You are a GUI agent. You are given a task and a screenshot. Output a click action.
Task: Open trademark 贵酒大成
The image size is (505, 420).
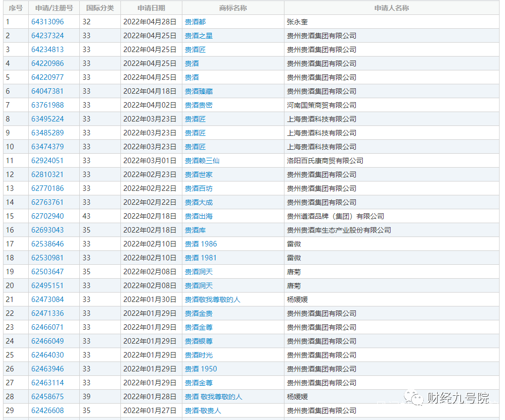point(199,202)
